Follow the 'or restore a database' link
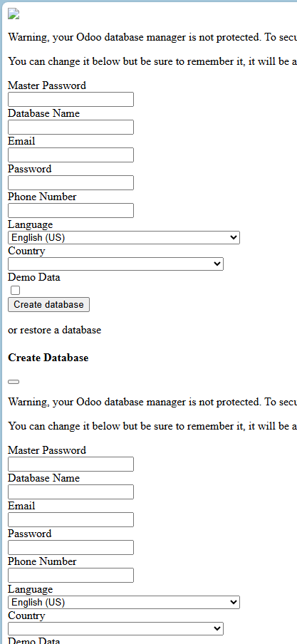297x644 pixels. point(54,330)
